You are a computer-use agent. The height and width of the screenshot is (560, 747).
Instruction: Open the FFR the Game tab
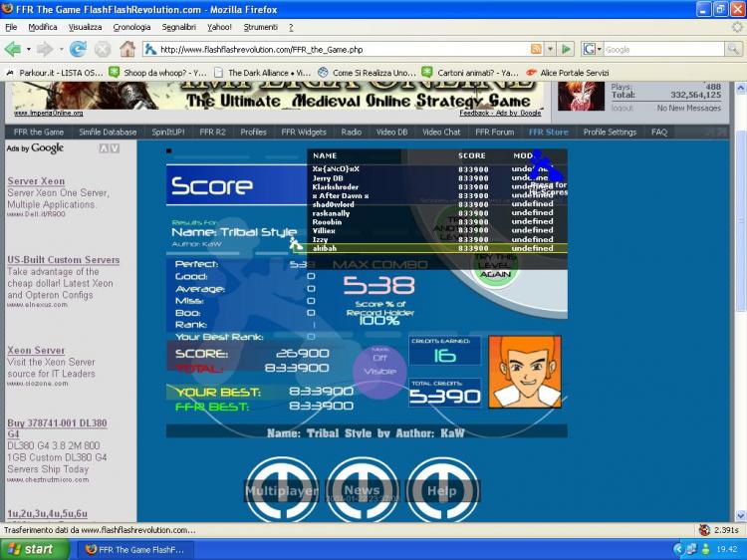tap(39, 132)
